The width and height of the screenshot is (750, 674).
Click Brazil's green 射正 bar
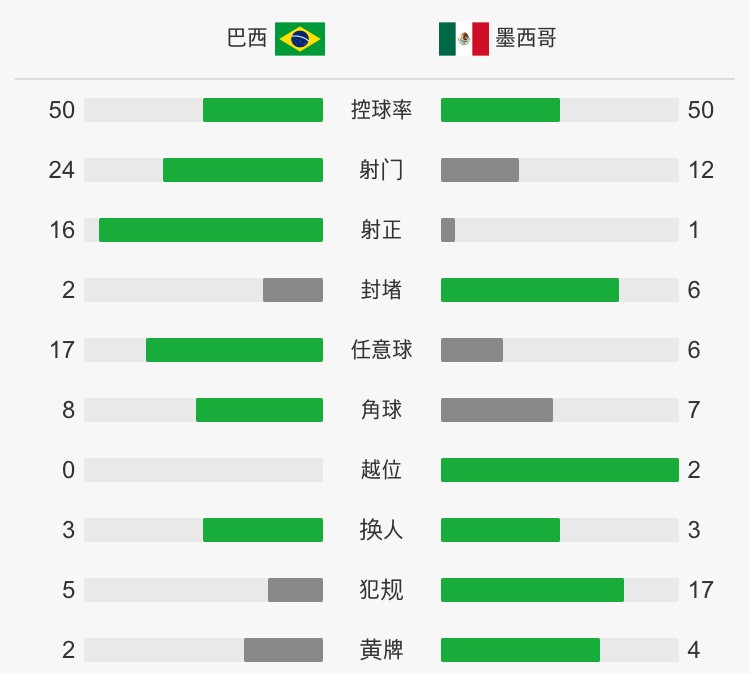point(211,230)
